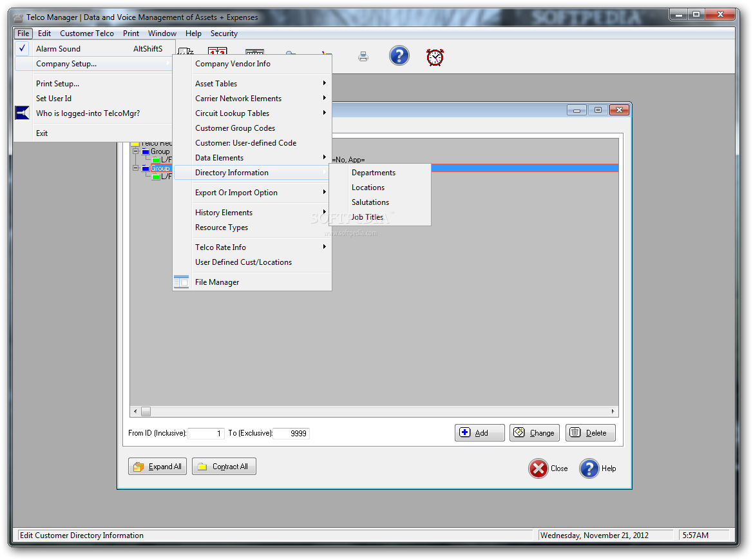Open User Defined Cust/Locations
The image size is (753, 560).
(x=252, y=262)
